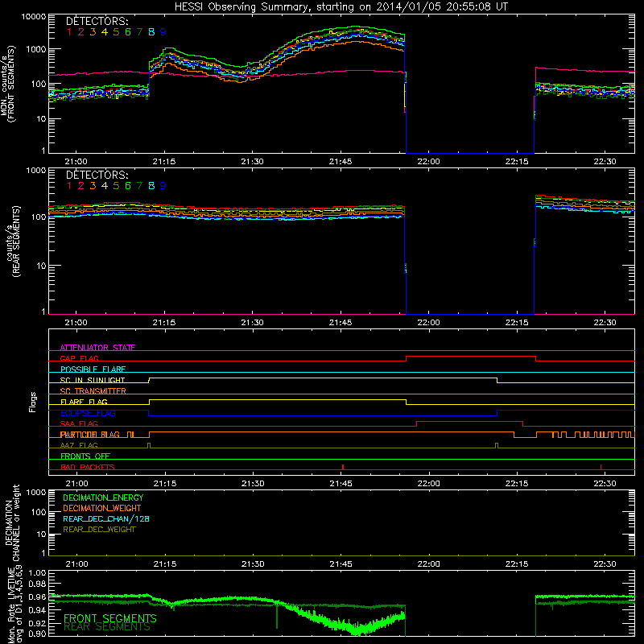Click the REAR SEGMENTS livetime legend
This screenshot has height=644, width=644.
coord(107,627)
